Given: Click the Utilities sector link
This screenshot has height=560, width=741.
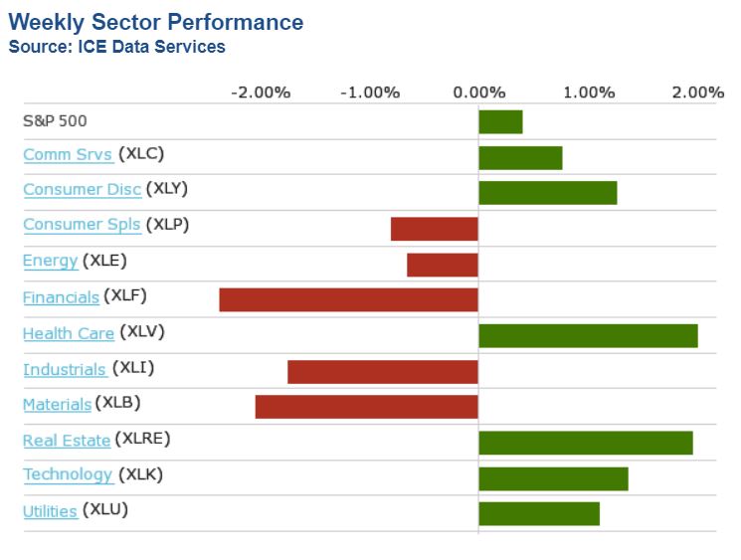Looking at the screenshot, I should pos(50,511).
